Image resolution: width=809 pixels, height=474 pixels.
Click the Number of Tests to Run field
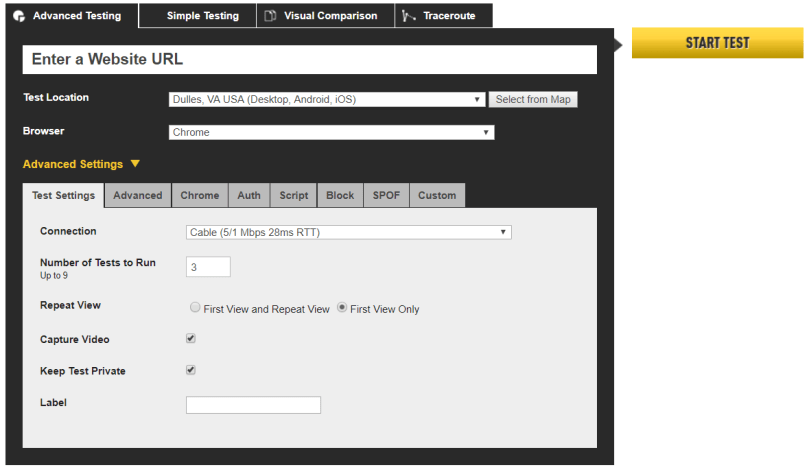[208, 267]
